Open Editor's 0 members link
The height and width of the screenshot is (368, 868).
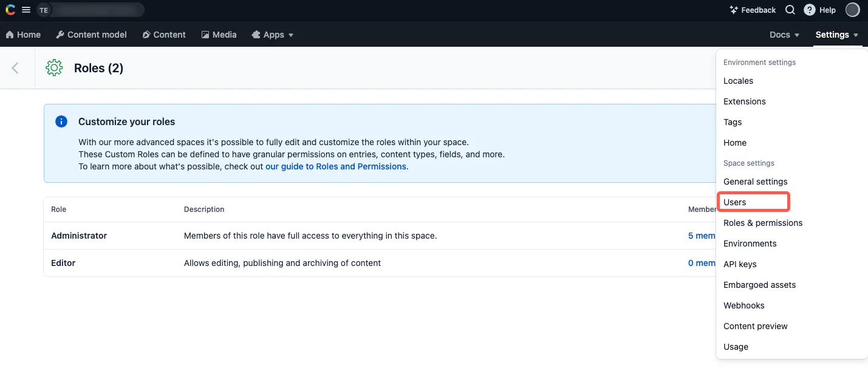[x=702, y=263]
